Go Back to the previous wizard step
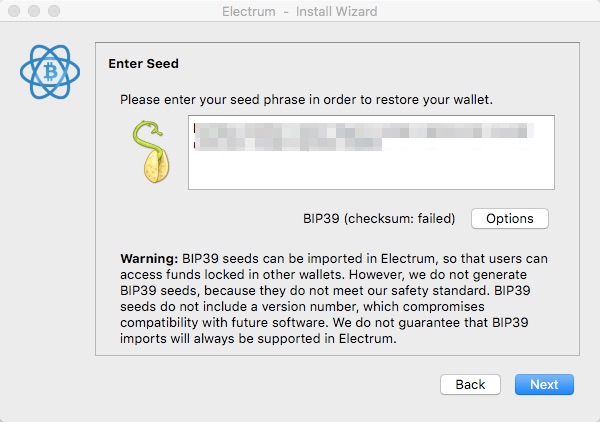Screen dimensions: 600x422 pyautogui.click(x=470, y=385)
